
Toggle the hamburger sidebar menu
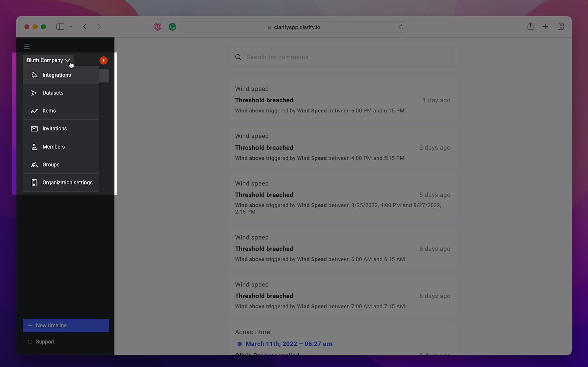point(27,47)
